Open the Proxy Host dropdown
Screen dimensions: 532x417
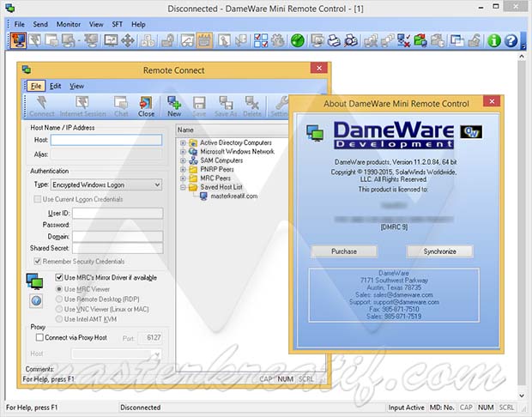coord(157,354)
